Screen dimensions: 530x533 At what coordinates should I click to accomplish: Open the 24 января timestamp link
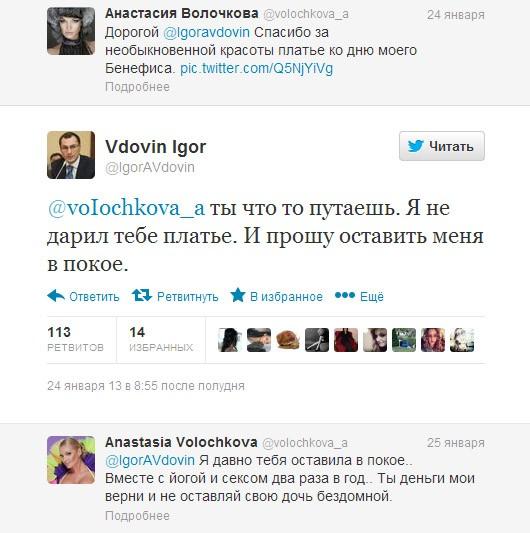[456, 15]
